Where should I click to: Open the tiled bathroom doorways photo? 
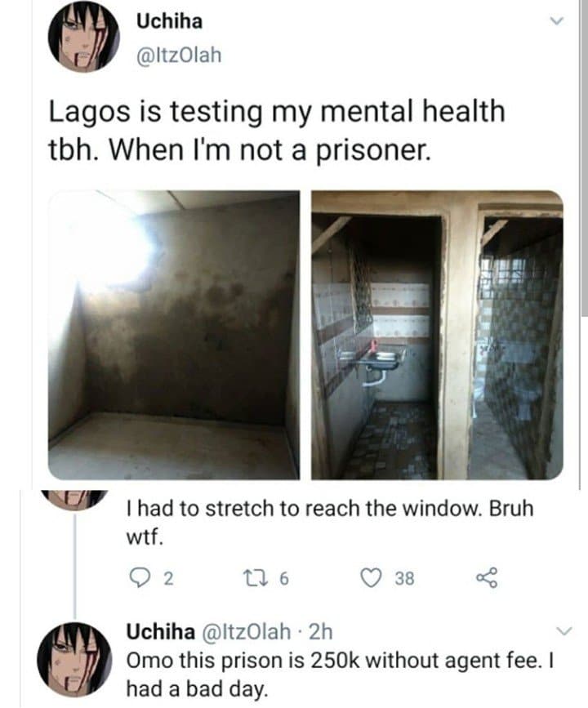tap(437, 335)
